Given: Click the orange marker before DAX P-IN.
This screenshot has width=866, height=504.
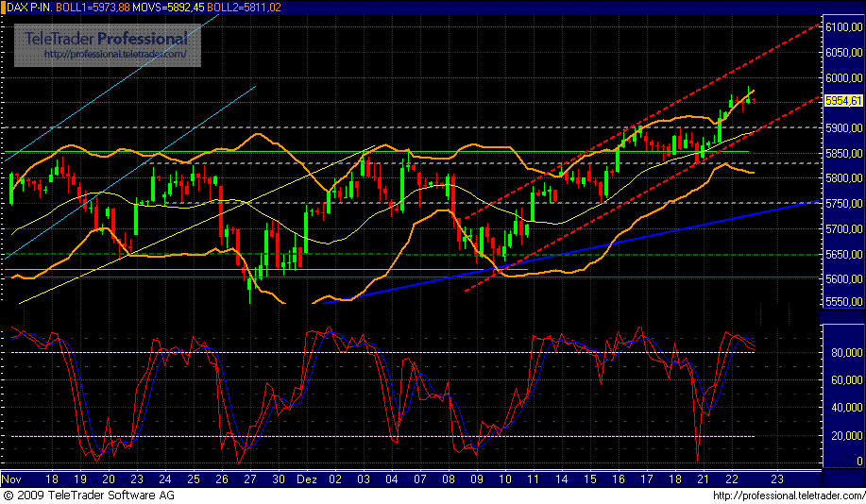Looking at the screenshot, I should click(x=3, y=8).
